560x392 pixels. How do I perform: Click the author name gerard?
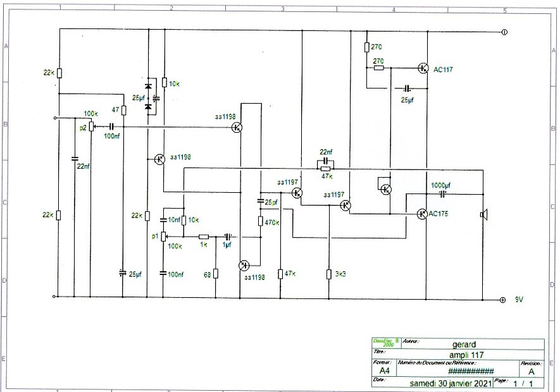click(464, 345)
